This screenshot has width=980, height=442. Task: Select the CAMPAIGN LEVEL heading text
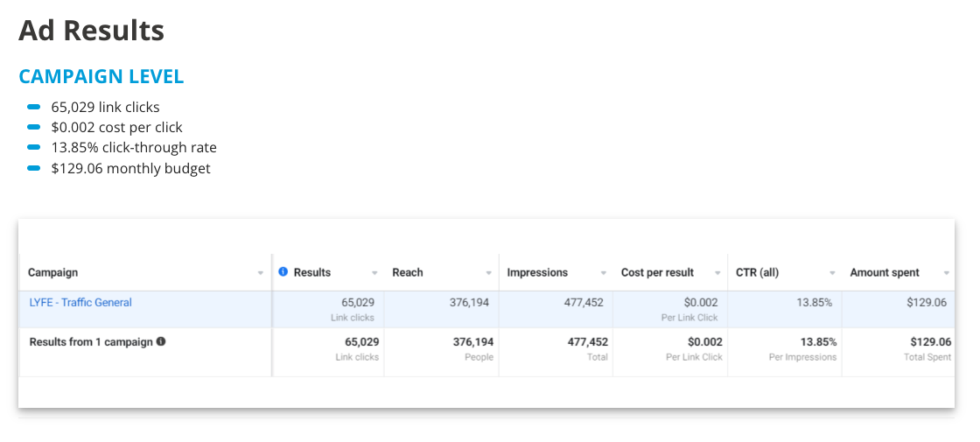coord(101,76)
